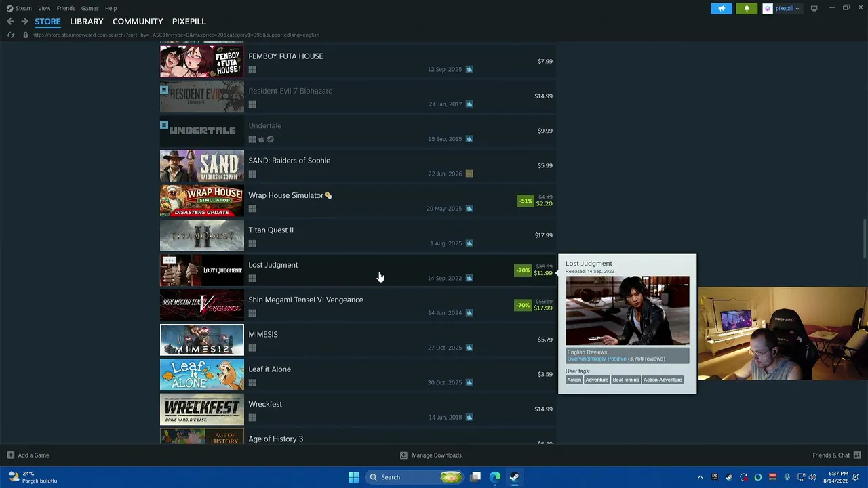Open Microsoft Edge from the taskbar
The image size is (868, 488).
tap(495, 477)
